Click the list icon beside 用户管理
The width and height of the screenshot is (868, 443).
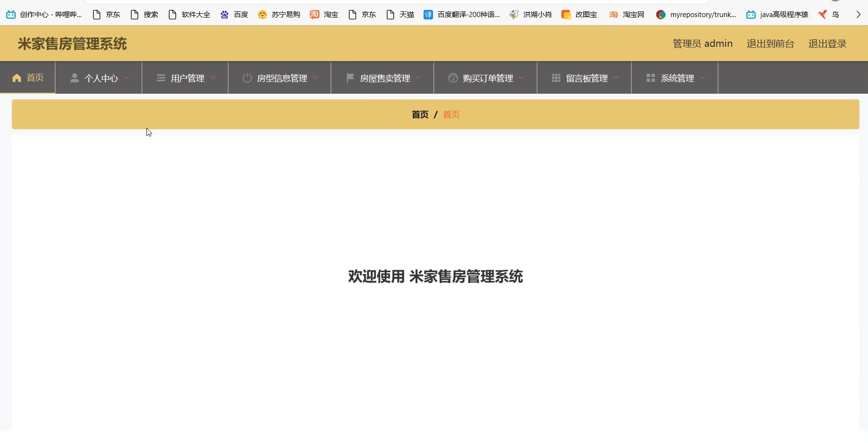pyautogui.click(x=161, y=78)
